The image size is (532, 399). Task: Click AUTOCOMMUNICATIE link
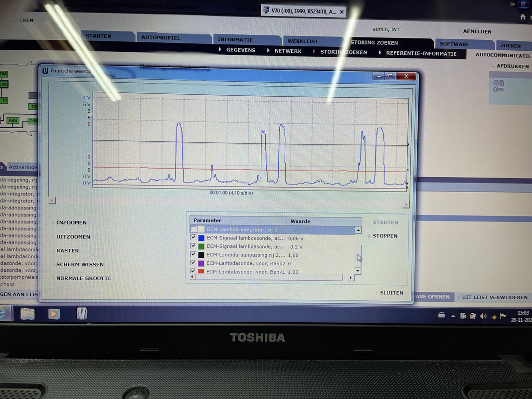503,55
